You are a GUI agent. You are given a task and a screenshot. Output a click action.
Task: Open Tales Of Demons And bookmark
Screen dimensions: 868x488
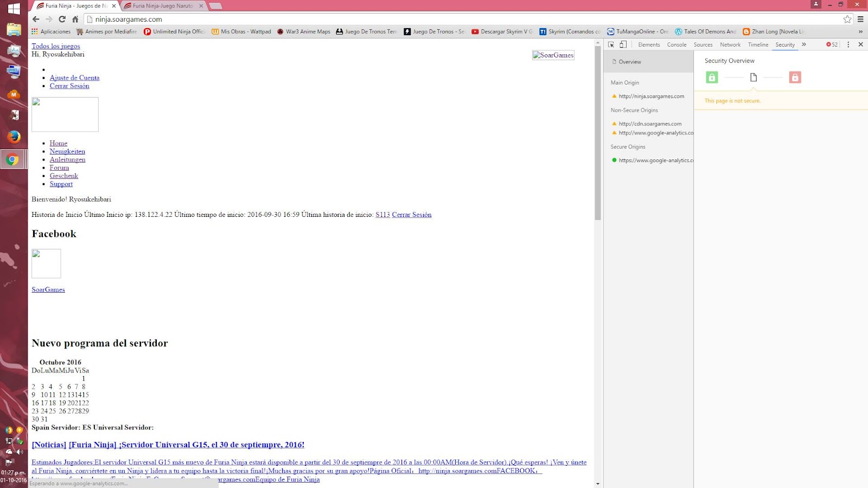tap(705, 31)
